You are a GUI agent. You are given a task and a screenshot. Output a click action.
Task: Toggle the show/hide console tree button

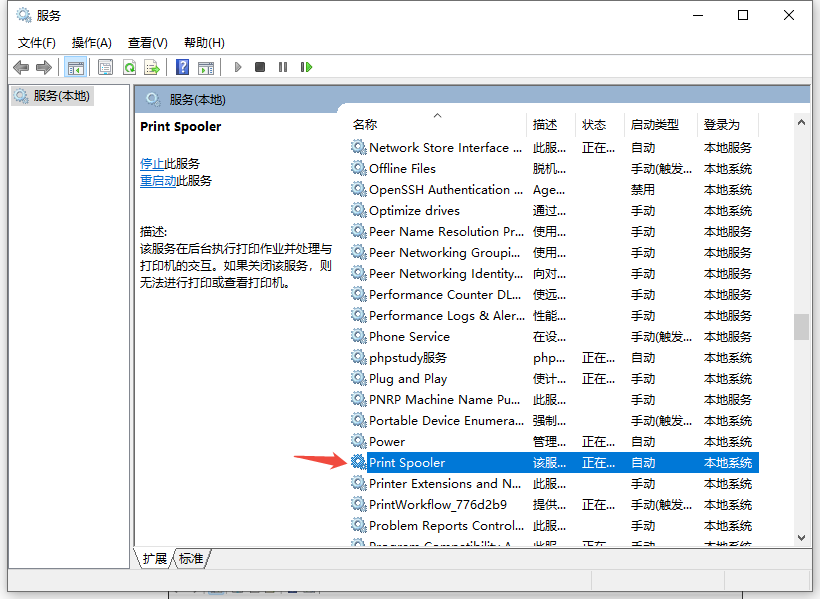(x=75, y=67)
